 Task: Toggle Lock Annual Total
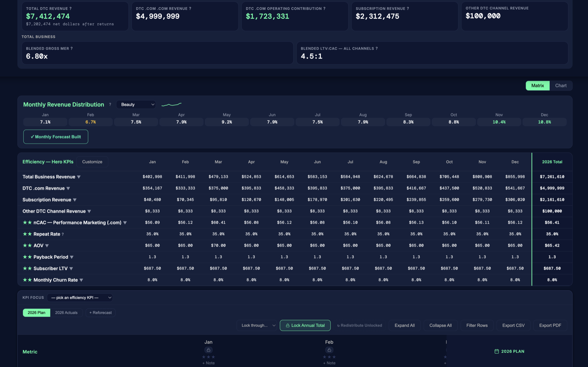point(305,325)
